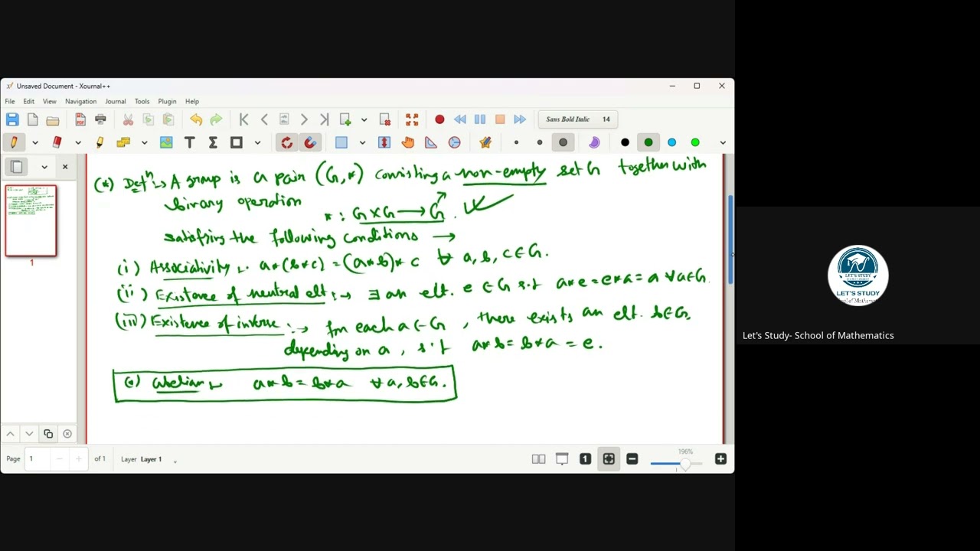Viewport: 980px width, 551px height.
Task: Toggle the shape recognizer
Action: 286,142
